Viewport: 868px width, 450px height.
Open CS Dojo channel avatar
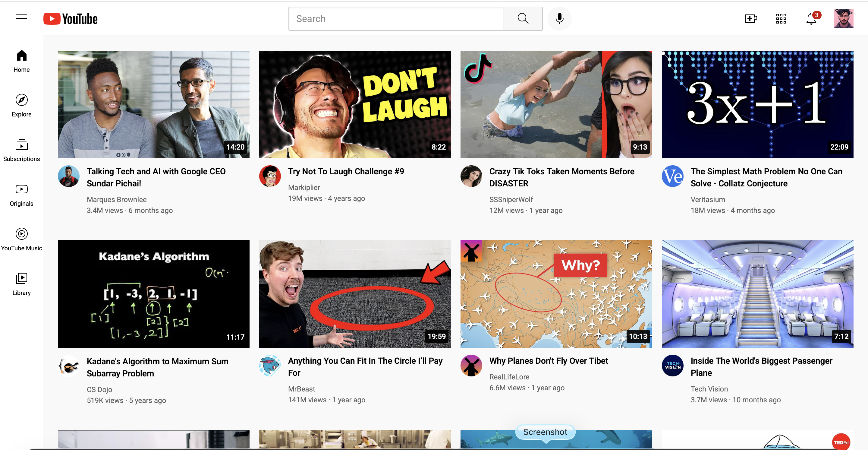[69, 366]
